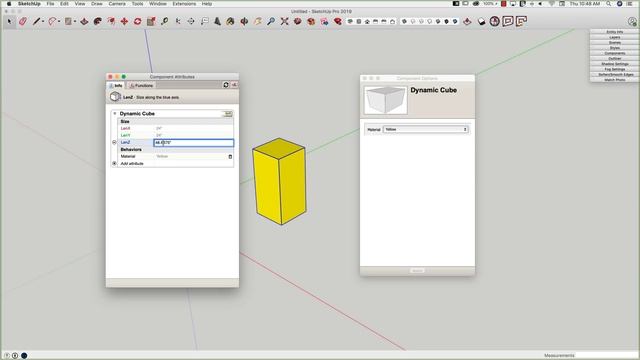Collapse the Dynamic Cube attributes tree
The image size is (640, 360).
(115, 113)
